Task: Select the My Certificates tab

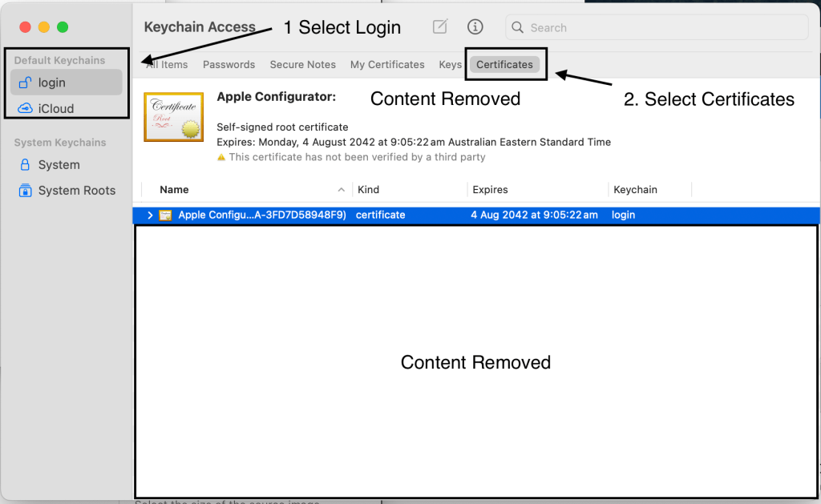Action: tap(387, 65)
